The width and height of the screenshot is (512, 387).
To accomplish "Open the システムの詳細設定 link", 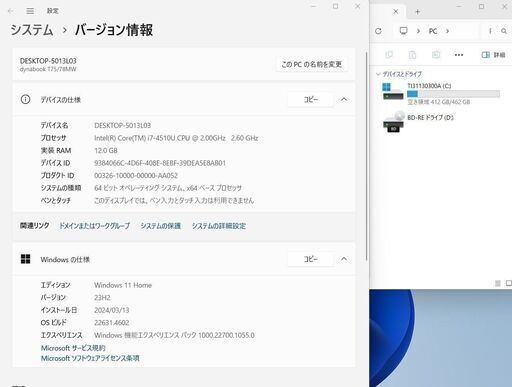I will pyautogui.click(x=219, y=226).
